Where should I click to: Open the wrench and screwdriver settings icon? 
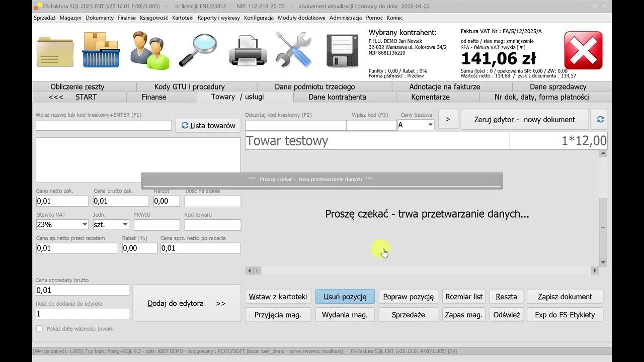[294, 50]
